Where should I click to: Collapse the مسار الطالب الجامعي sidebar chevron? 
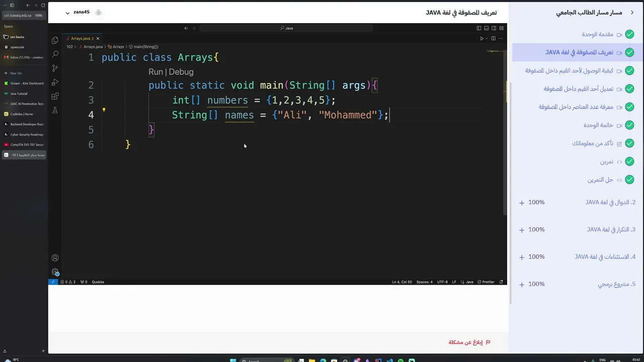click(x=632, y=13)
